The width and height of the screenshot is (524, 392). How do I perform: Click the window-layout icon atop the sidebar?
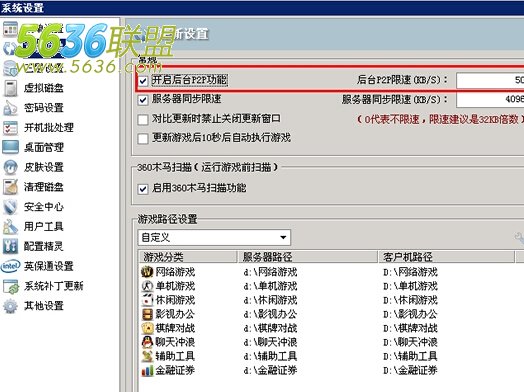[10, 29]
